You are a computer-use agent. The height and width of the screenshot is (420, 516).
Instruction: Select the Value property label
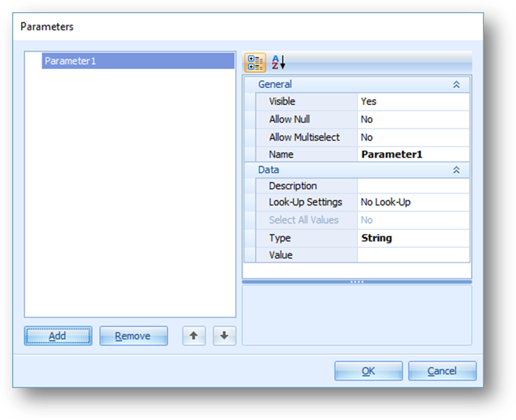[x=280, y=255]
